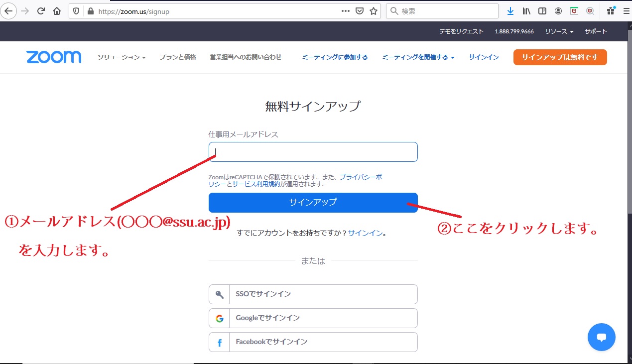
Task: Reload the page with the refresh icon
Action: [x=41, y=11]
